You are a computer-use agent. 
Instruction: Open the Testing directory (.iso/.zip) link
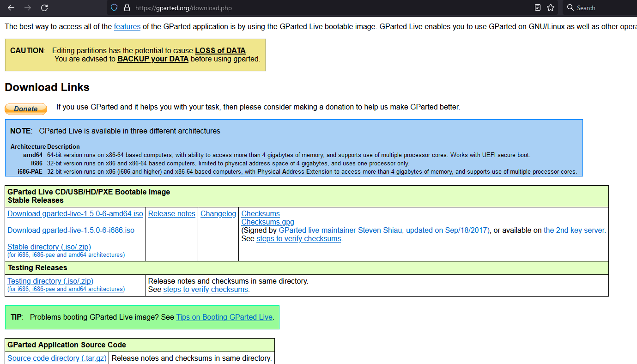tap(50, 281)
